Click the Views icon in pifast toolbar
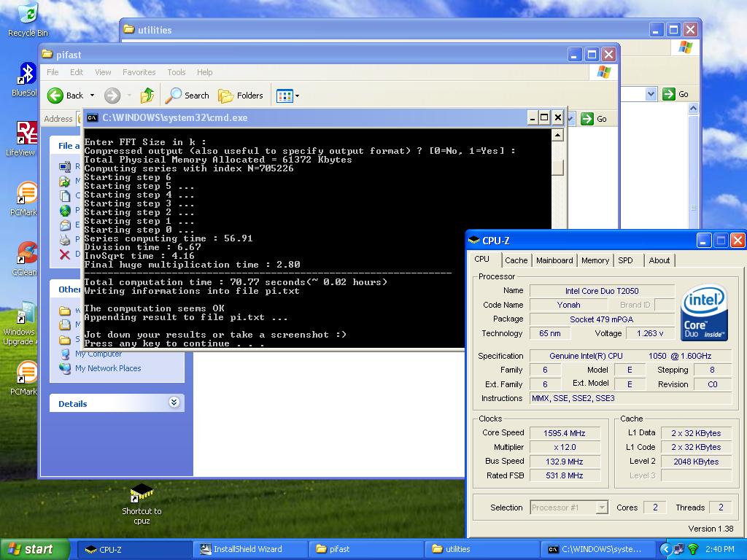 coord(285,96)
